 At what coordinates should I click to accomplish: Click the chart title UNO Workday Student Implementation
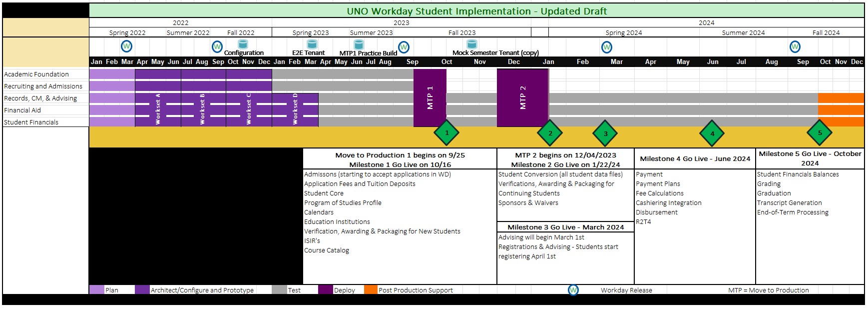point(477,11)
